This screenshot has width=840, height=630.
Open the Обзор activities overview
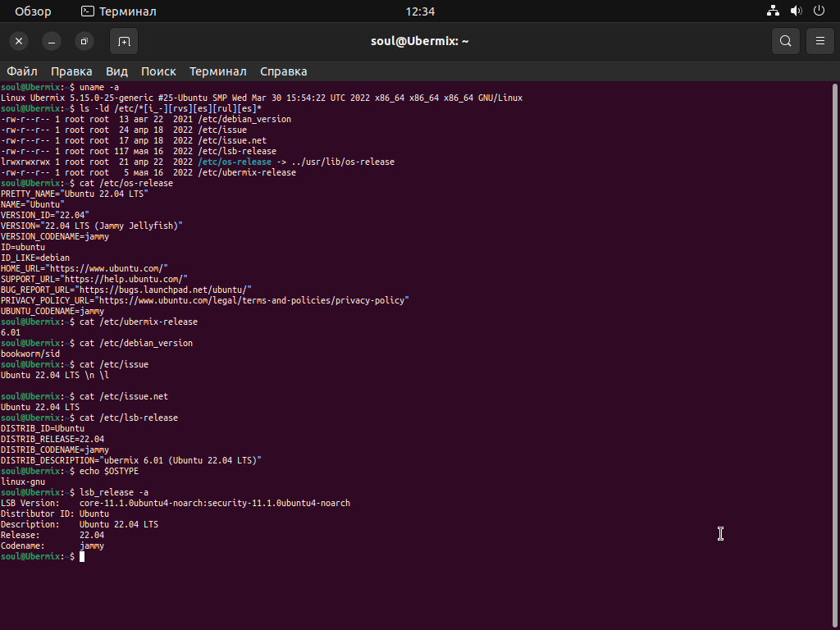(33, 11)
